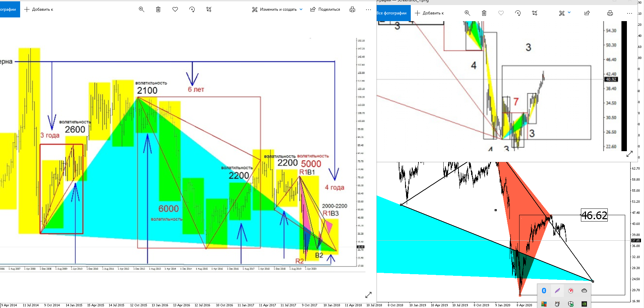This screenshot has height=308, width=644.
Task: Click the '8 Apr 2020' date on the chart axis
Action: [525, 305]
